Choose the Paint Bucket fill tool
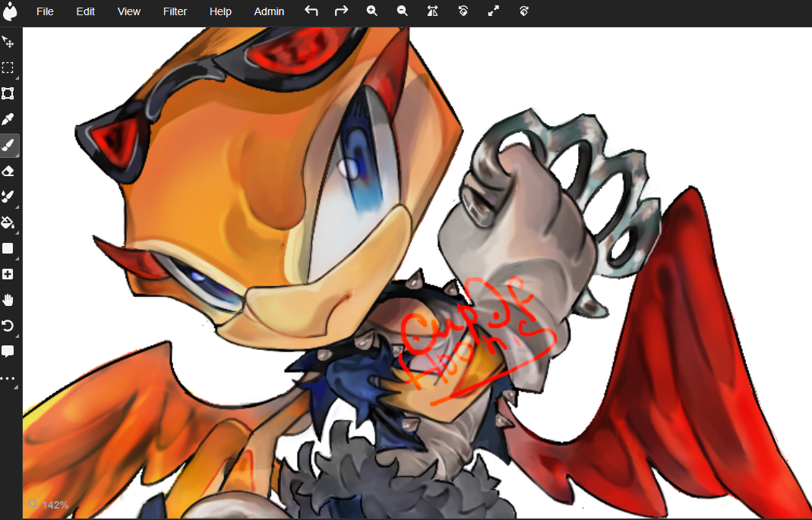 point(8,222)
